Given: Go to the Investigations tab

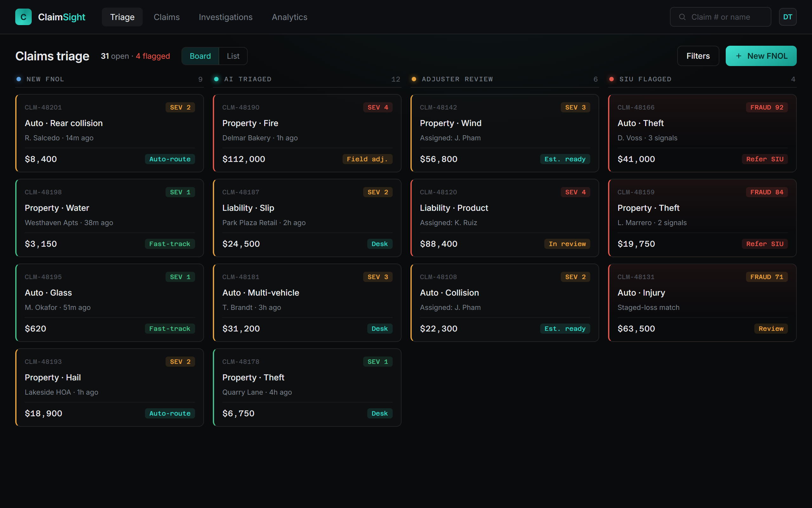Looking at the screenshot, I should coord(226,17).
